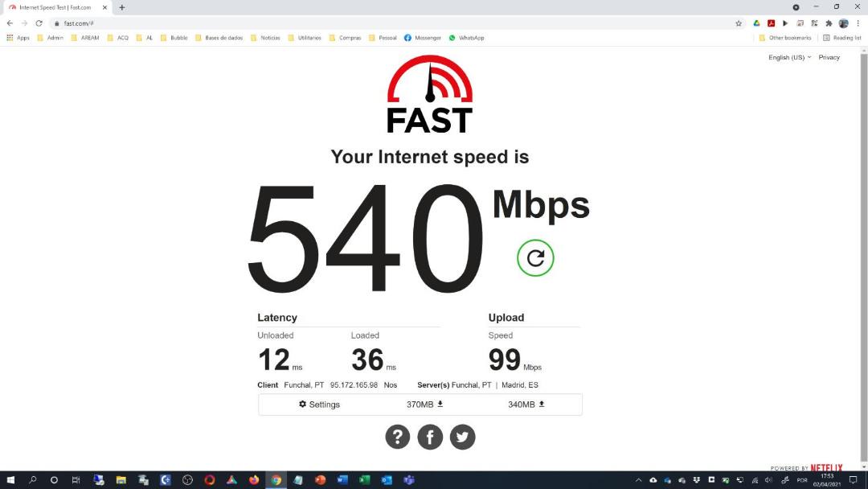This screenshot has height=489, width=868.
Task: Share results via the Twitter icon
Action: pyautogui.click(x=462, y=437)
